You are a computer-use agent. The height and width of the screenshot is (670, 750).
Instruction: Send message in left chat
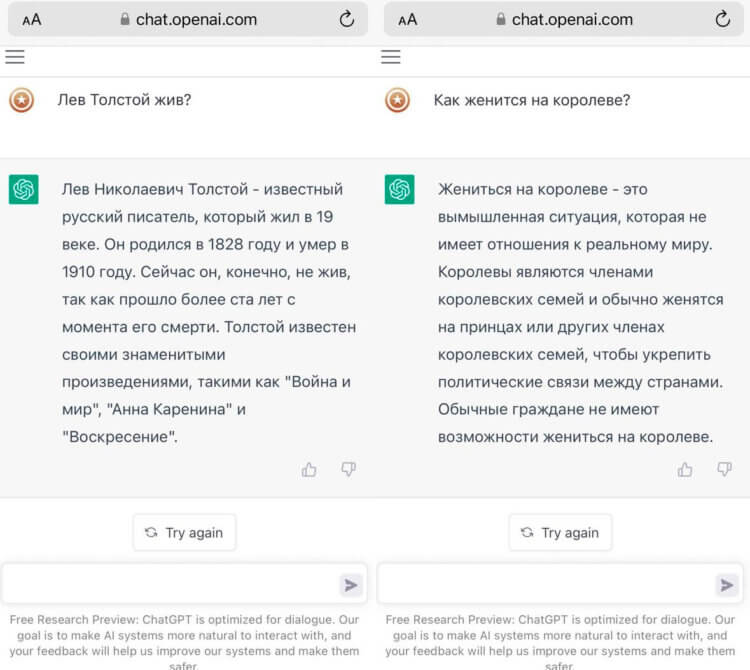(x=350, y=585)
